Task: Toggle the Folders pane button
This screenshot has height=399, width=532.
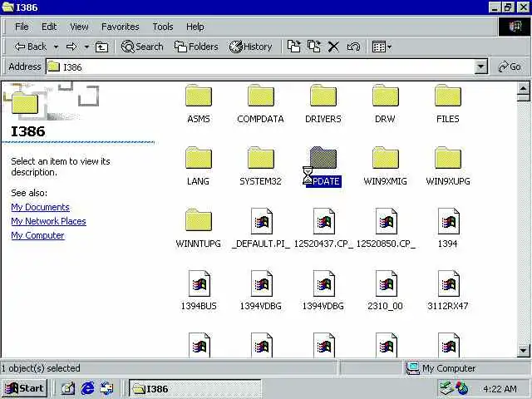Action: 196,47
